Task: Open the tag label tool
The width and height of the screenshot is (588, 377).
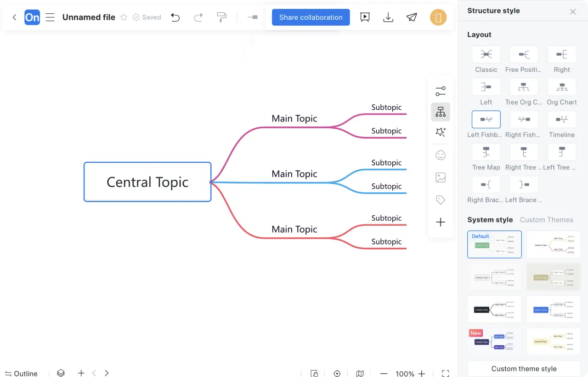Action: (440, 200)
